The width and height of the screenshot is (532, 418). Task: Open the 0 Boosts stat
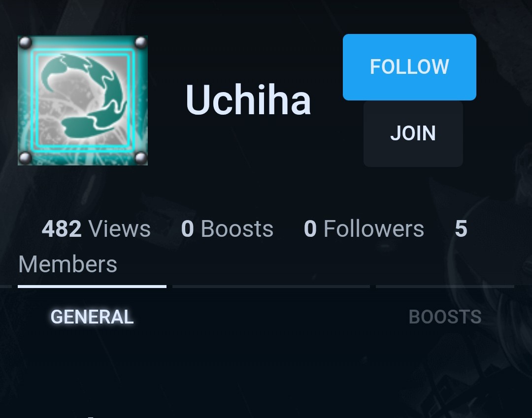pyautogui.click(x=227, y=229)
